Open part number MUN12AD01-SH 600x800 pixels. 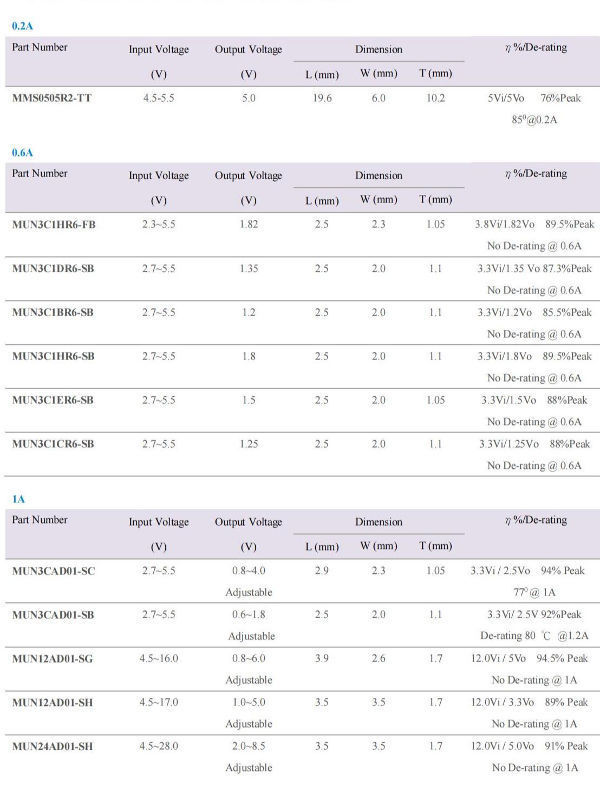point(54,702)
